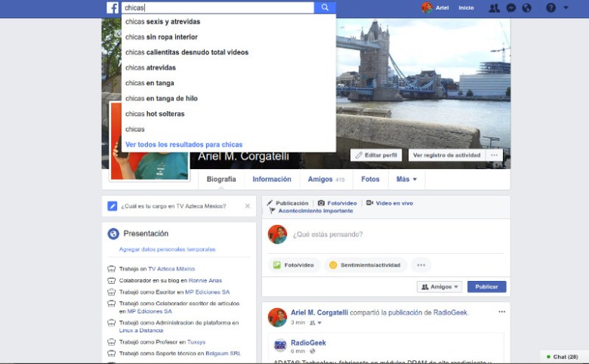Click the presentation globe icon
This screenshot has height=364, width=589.
click(x=113, y=233)
